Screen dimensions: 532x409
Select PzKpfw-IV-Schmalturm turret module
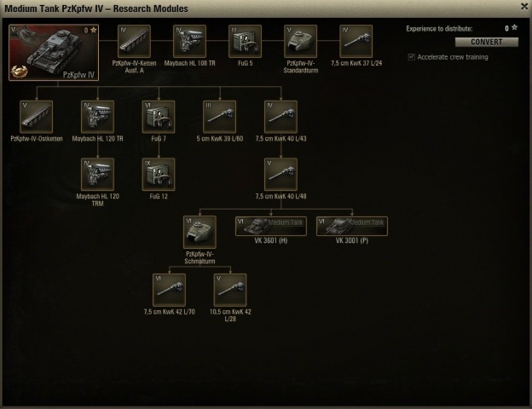click(199, 232)
